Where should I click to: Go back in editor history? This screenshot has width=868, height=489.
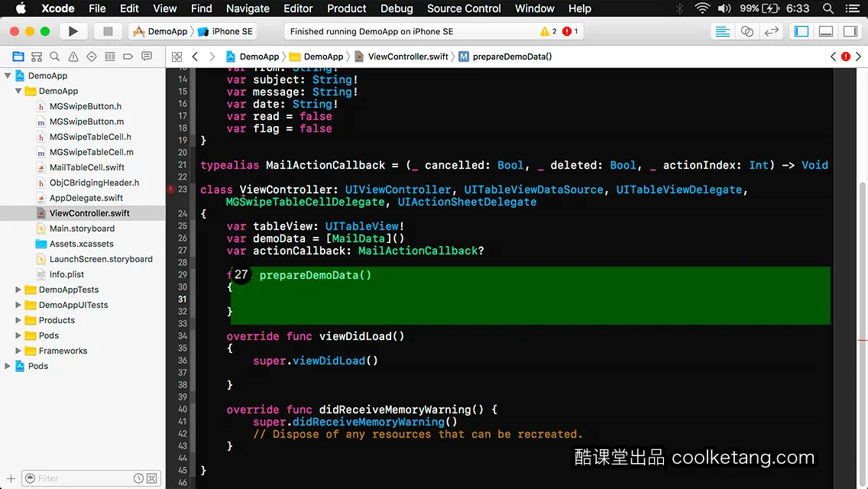195,57
